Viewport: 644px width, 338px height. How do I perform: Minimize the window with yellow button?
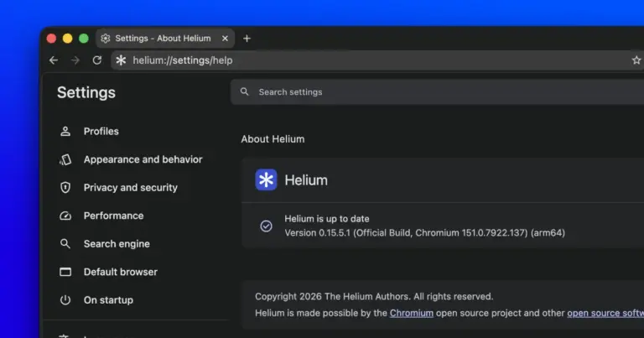[x=67, y=39]
